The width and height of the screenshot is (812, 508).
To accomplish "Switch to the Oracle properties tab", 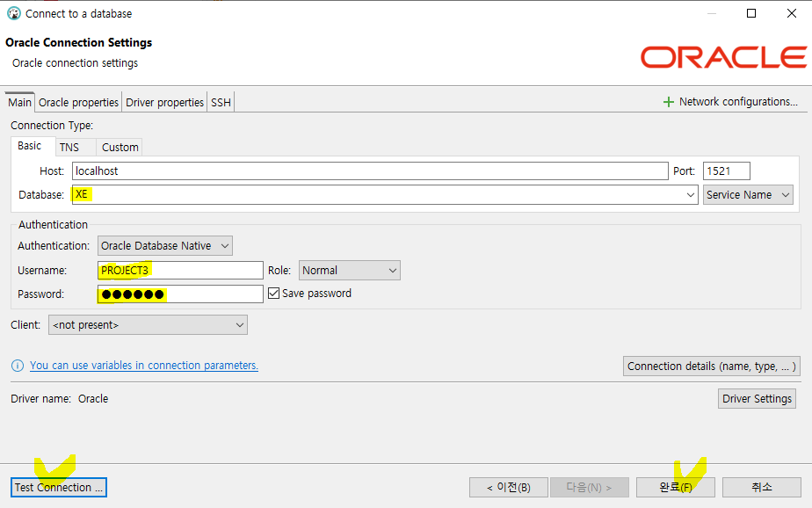I will click(x=79, y=103).
